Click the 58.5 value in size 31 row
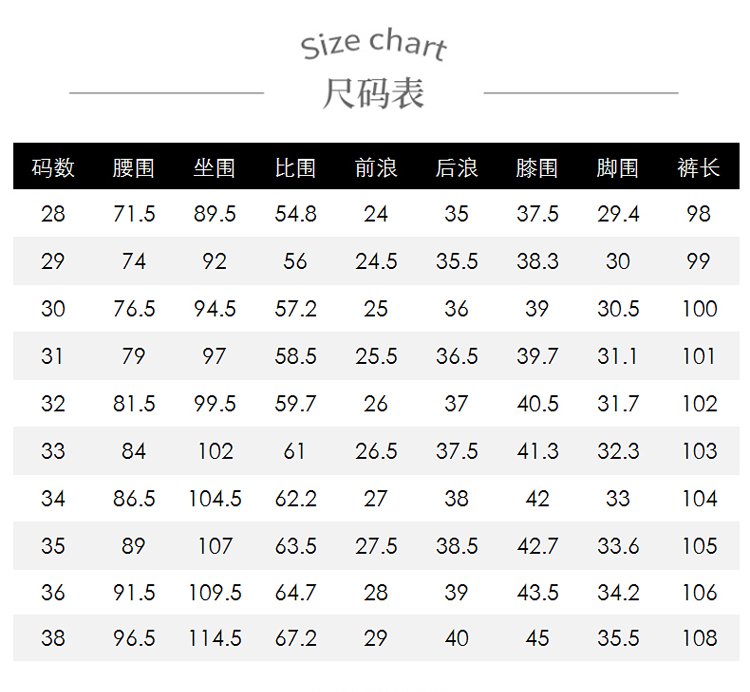The height and width of the screenshot is (692, 750). click(x=295, y=356)
